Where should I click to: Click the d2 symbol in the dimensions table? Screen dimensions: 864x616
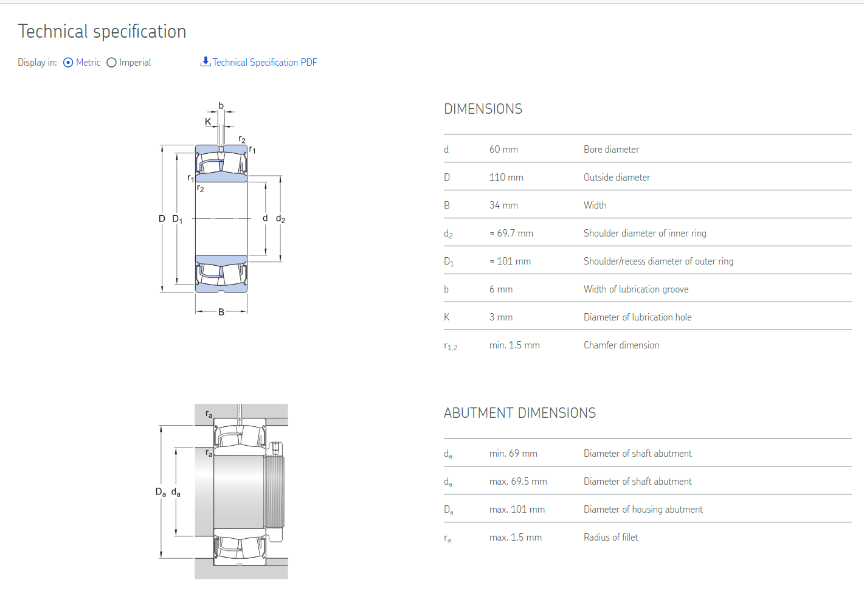point(448,234)
